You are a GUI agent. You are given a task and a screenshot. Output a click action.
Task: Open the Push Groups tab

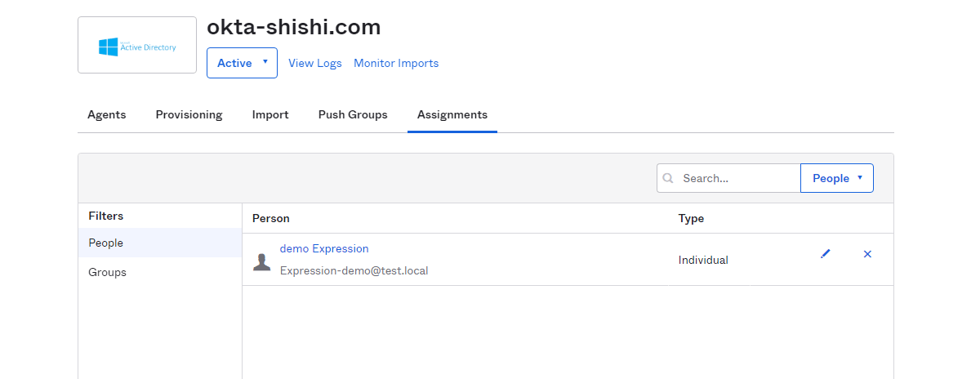(353, 114)
